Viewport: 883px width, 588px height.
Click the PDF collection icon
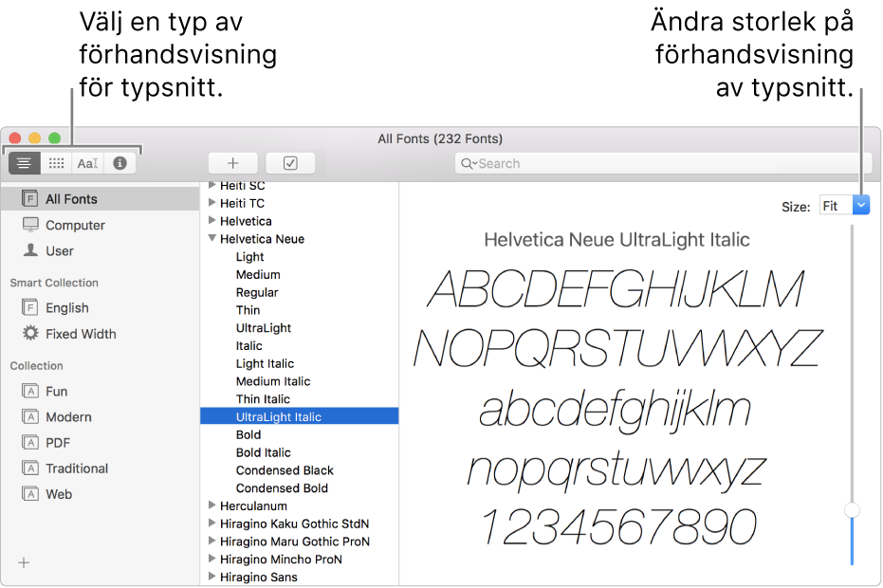(29, 442)
